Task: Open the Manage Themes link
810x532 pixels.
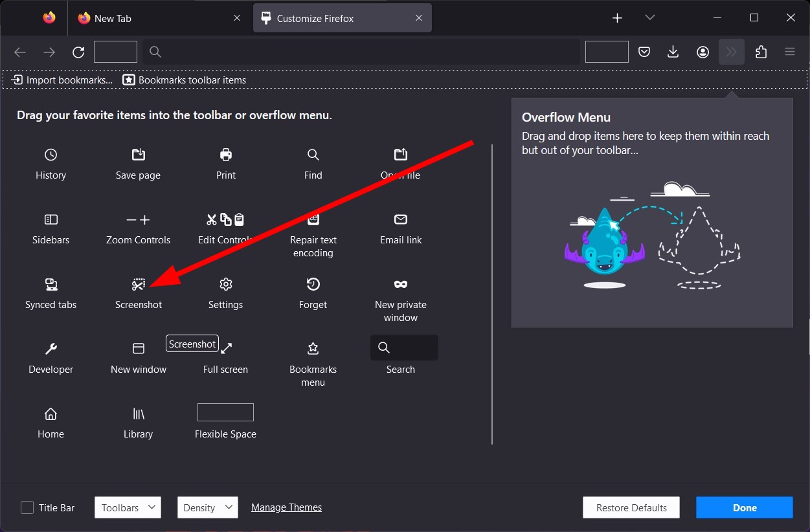Action: [x=286, y=507]
